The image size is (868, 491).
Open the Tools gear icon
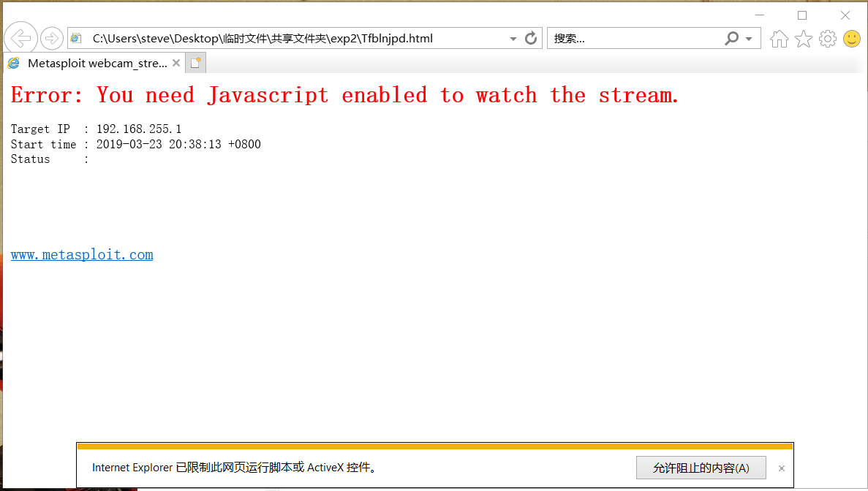point(828,39)
